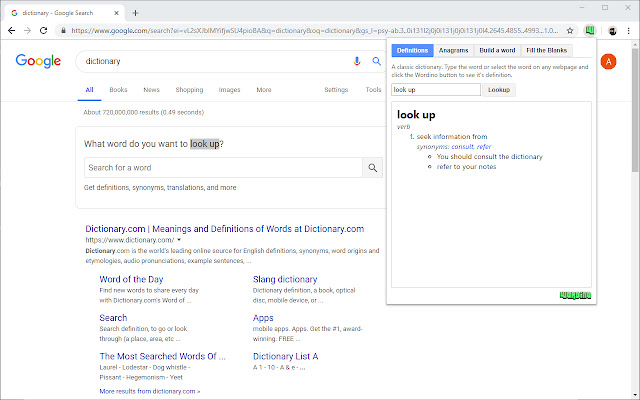Screen dimensions: 640x400
Task: Switch to Shopping search results
Action: coord(189,90)
